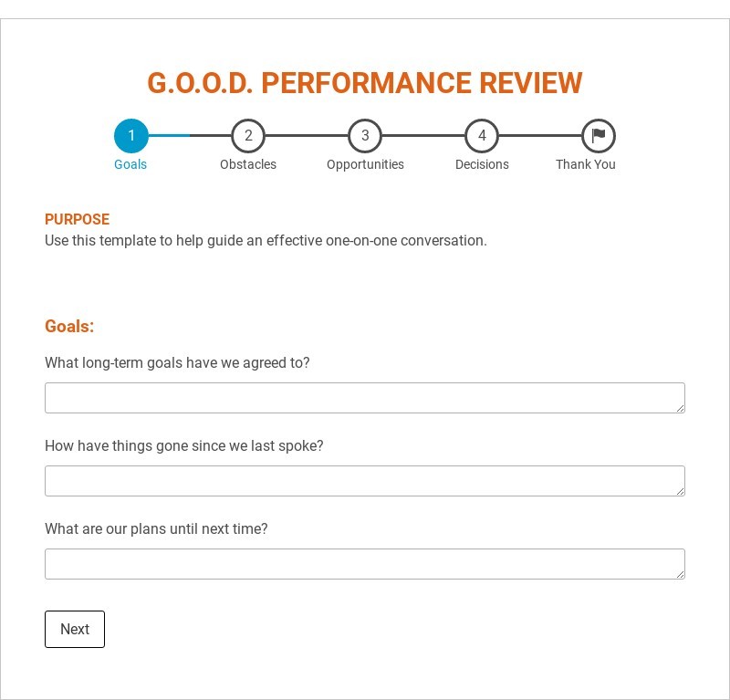Select the Opportunities step circle marked 3
Image resolution: width=730 pixels, height=700 pixels.
(x=365, y=135)
